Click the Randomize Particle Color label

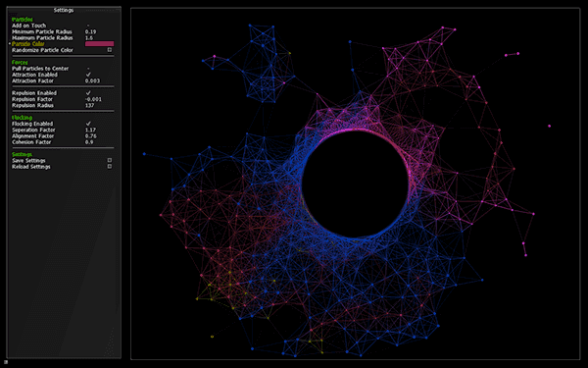point(42,50)
